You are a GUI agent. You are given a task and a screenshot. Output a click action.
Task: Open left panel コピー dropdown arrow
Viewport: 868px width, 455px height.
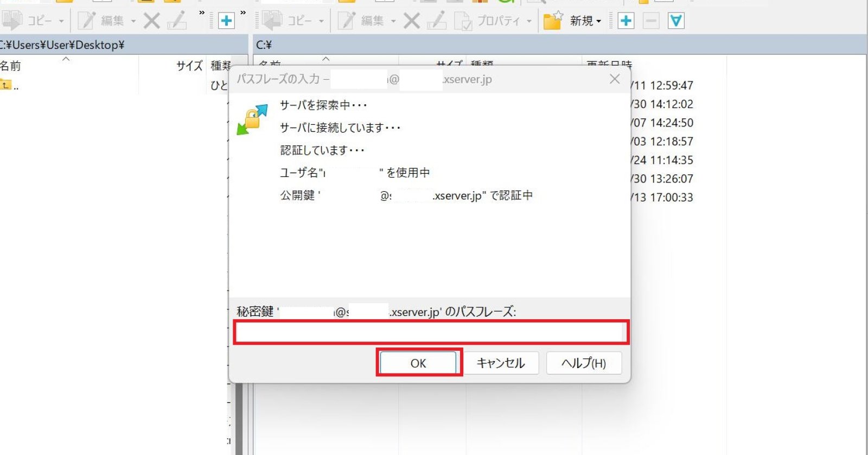tap(61, 21)
